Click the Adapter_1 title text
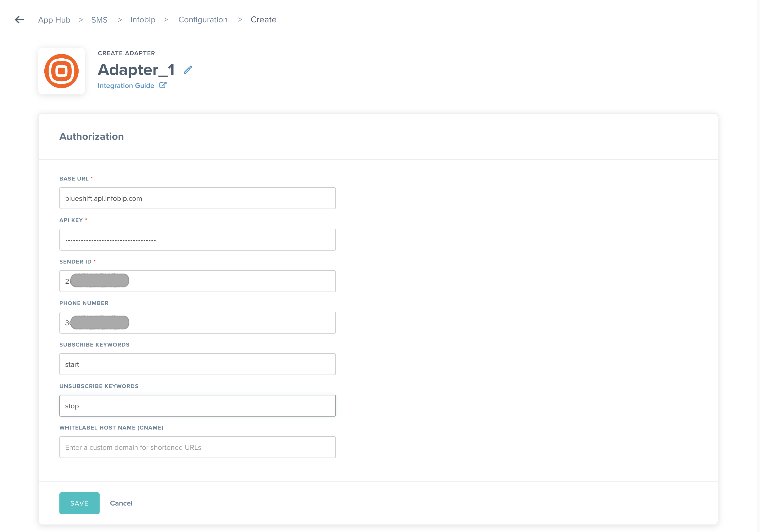The width and height of the screenshot is (760, 532). (136, 70)
